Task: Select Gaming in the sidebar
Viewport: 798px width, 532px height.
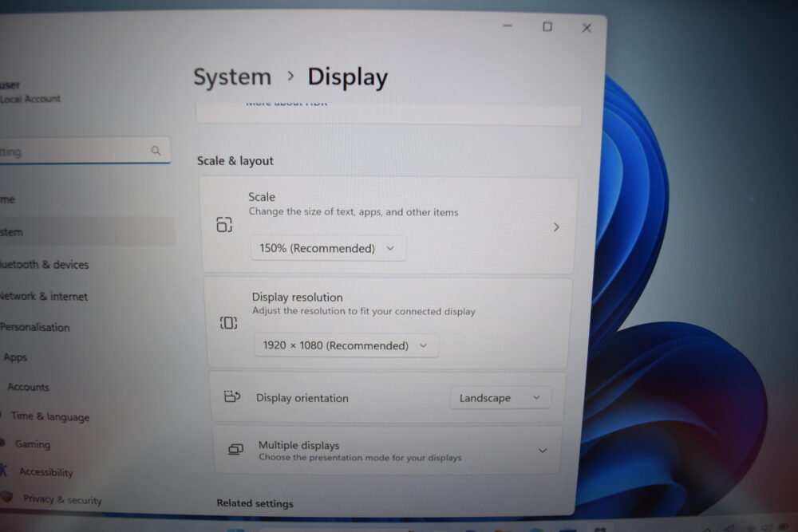Action: click(33, 444)
